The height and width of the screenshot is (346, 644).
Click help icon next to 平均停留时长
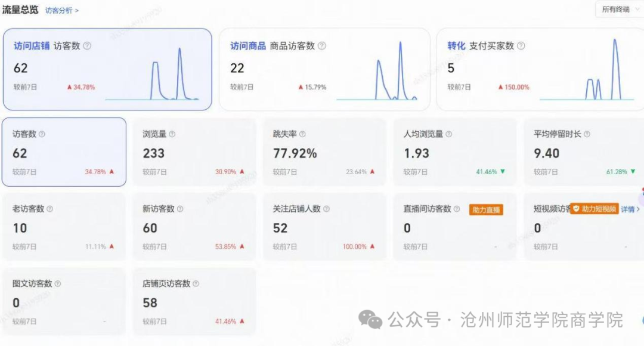click(587, 134)
